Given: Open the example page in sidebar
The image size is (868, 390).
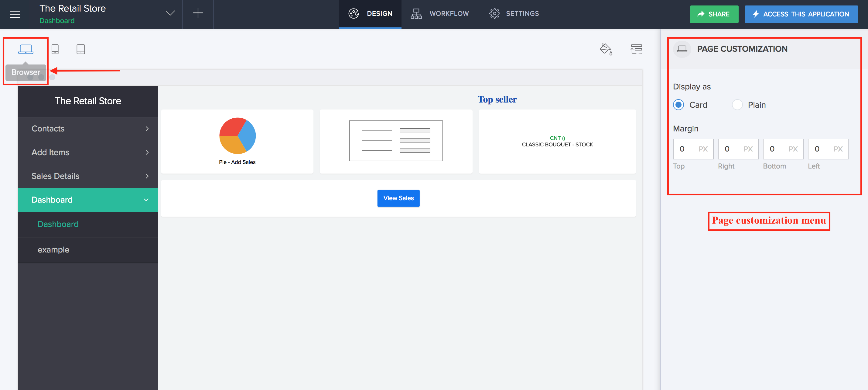Looking at the screenshot, I should point(53,250).
